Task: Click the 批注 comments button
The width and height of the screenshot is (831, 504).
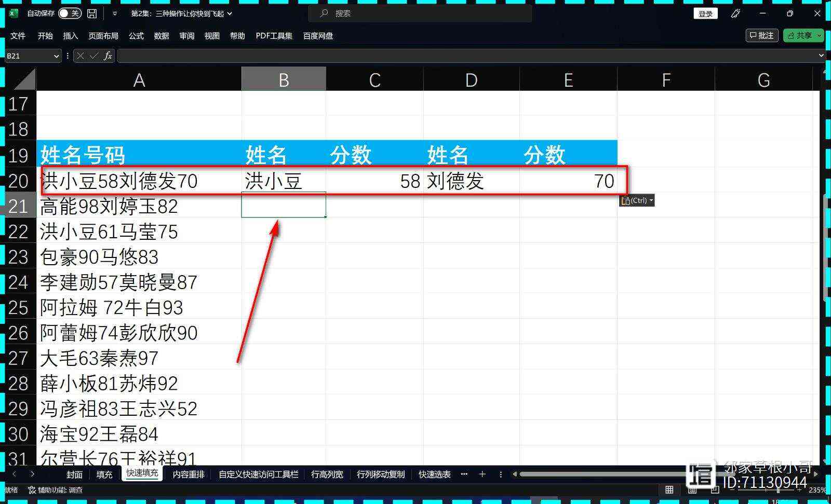Action: pyautogui.click(x=762, y=35)
